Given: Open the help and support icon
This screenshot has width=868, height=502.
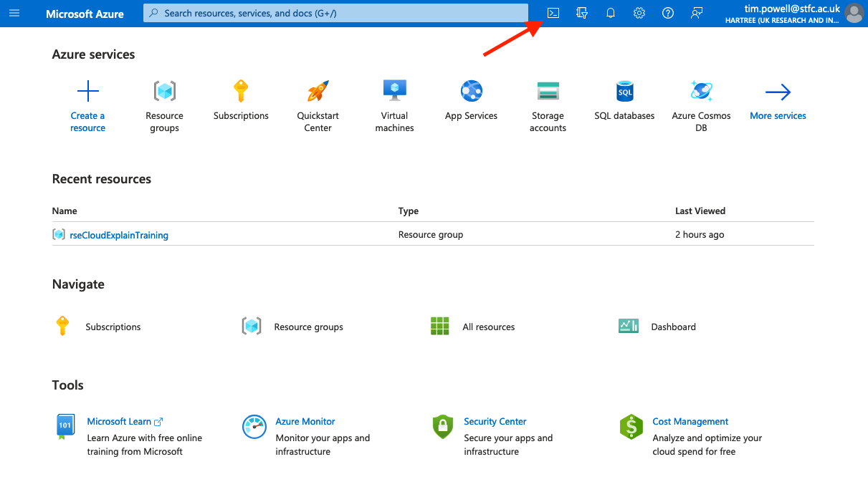Looking at the screenshot, I should [667, 13].
